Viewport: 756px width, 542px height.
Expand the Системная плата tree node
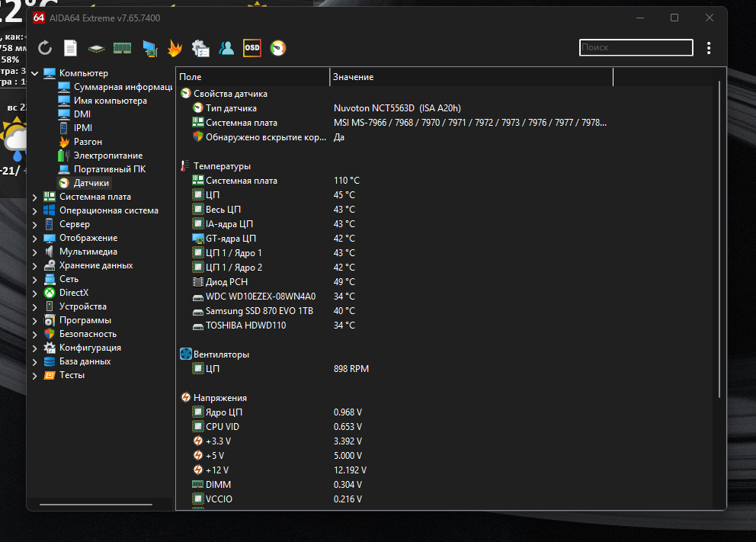pyautogui.click(x=35, y=197)
